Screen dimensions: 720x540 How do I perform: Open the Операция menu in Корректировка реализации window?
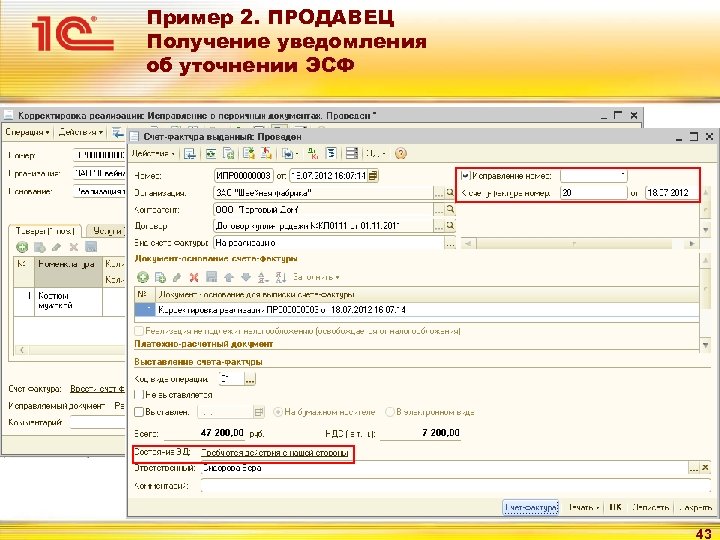pos(28,132)
